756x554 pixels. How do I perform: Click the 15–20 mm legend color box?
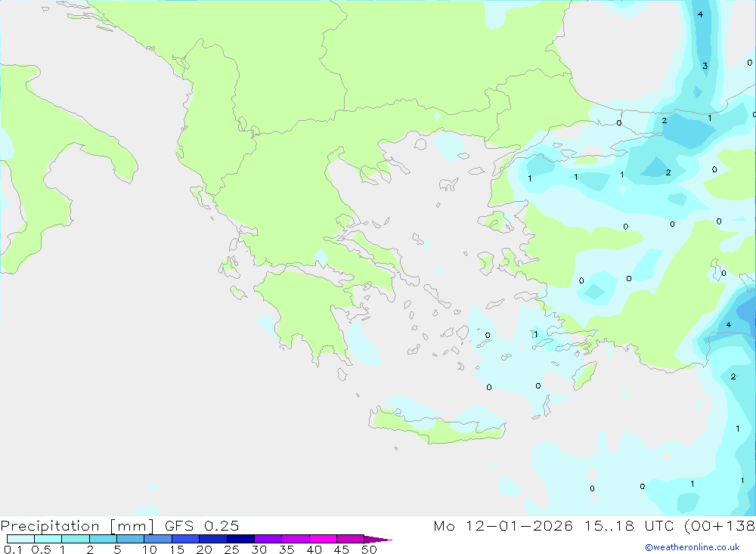click(x=185, y=539)
